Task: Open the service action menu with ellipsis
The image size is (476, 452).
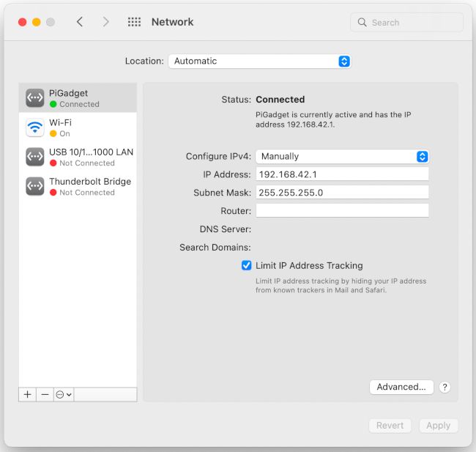Action: point(64,394)
